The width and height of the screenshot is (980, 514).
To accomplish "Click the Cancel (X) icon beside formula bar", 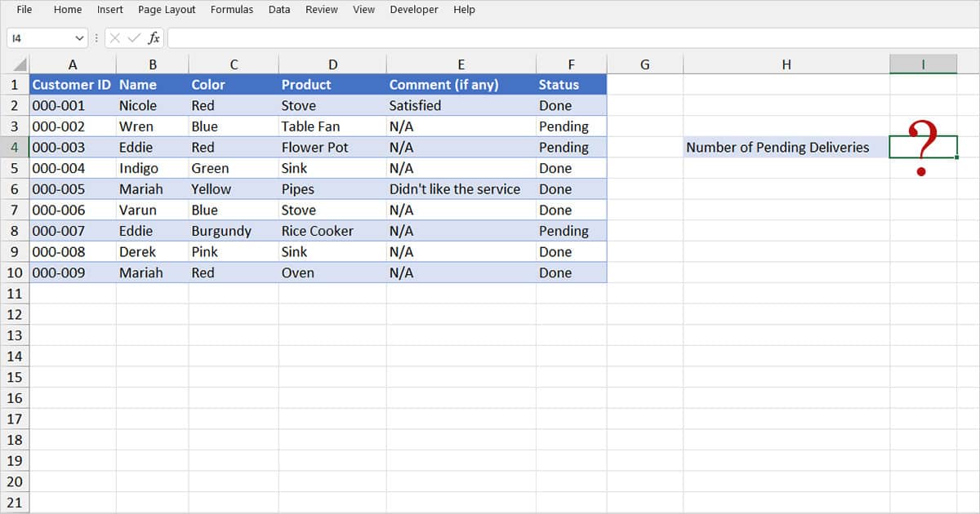I will tap(116, 37).
